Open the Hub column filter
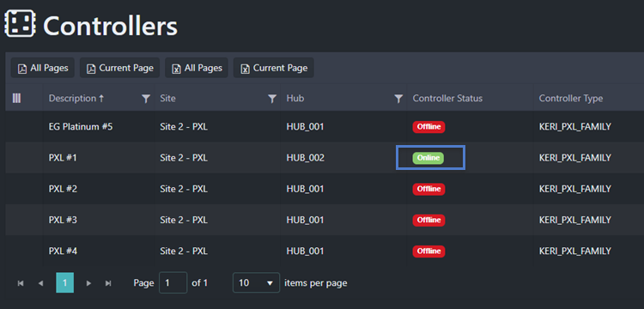The image size is (644, 309). [398, 99]
